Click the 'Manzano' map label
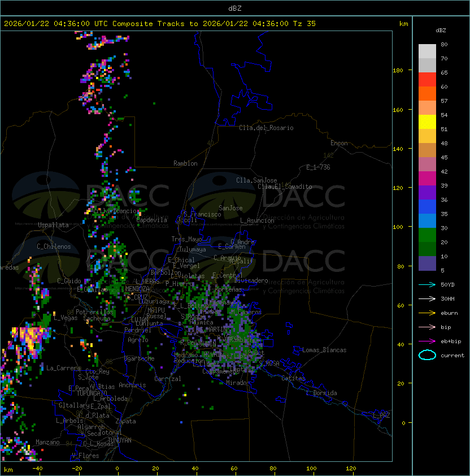Image resolution: width=470 pixels, height=476 pixels. click(47, 442)
